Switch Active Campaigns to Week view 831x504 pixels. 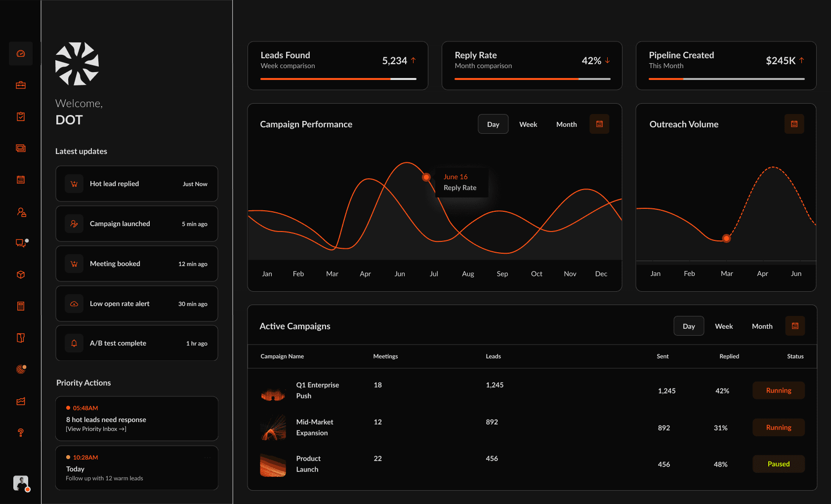(x=724, y=326)
